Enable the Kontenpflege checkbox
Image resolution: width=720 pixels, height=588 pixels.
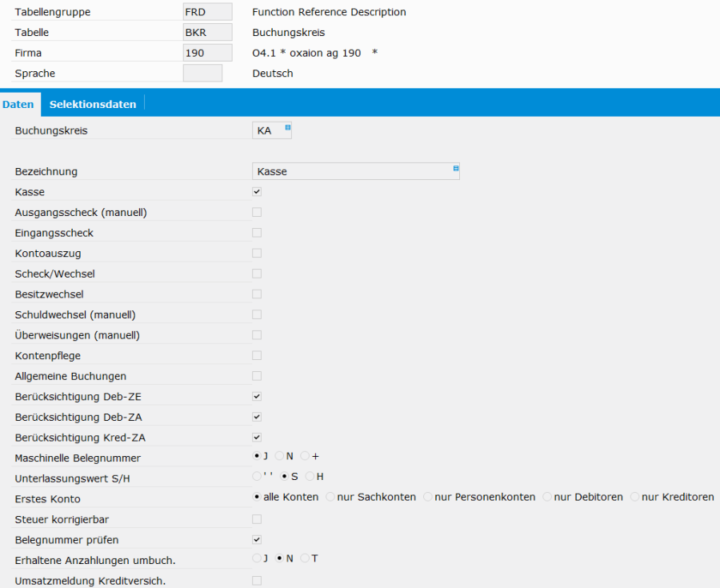(257, 355)
